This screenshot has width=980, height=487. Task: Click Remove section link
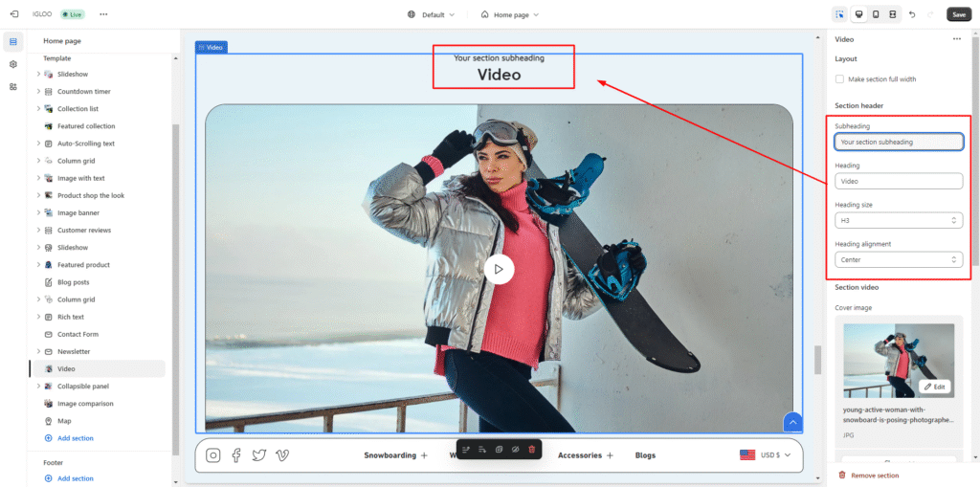pyautogui.click(x=874, y=476)
